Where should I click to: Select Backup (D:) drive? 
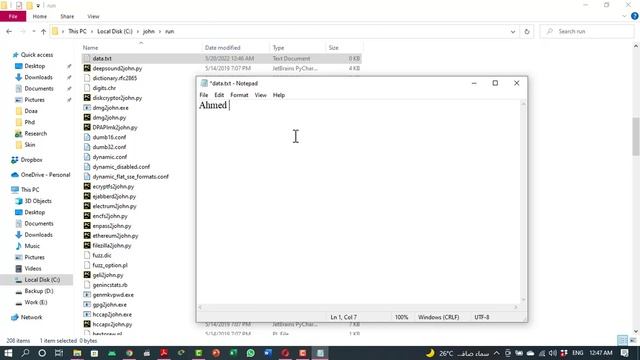[39, 291]
